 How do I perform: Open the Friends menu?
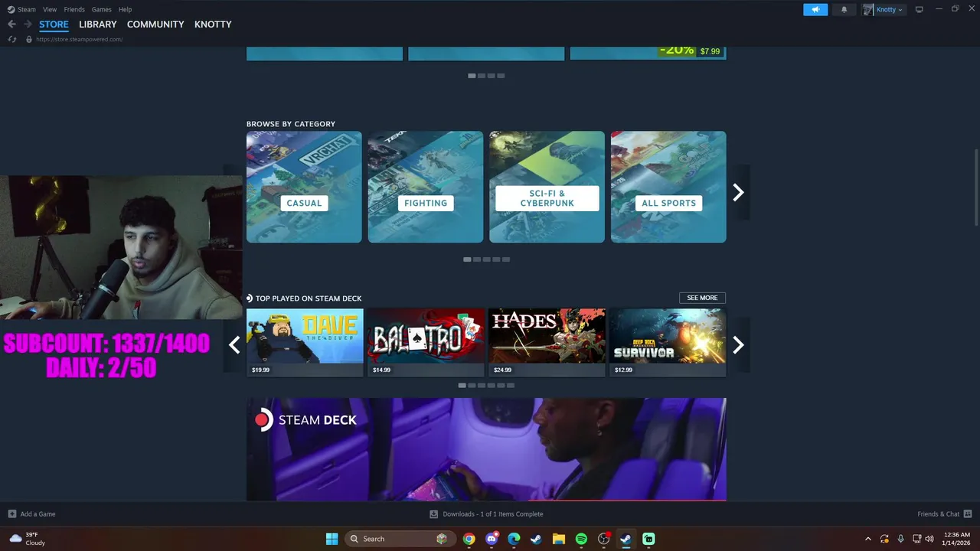click(x=74, y=9)
